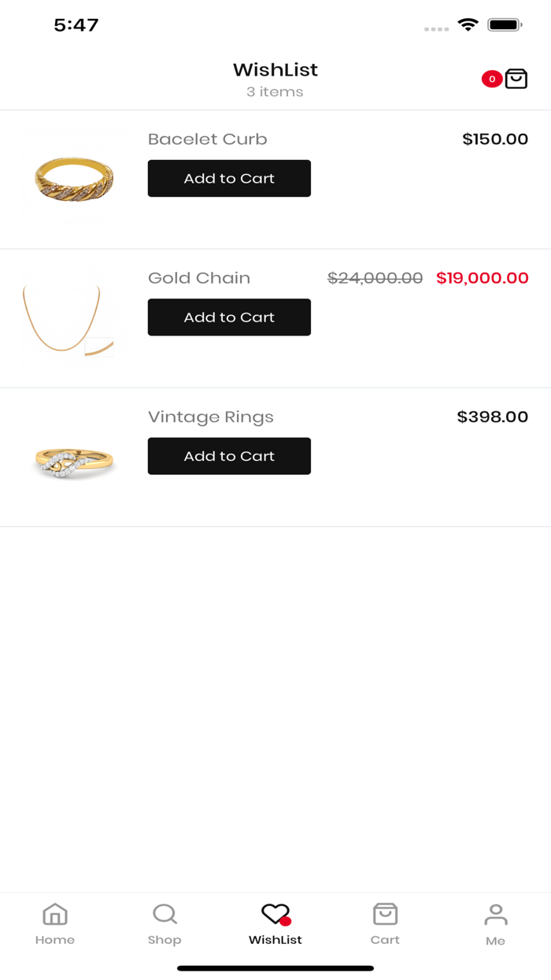The image size is (551, 980).
Task: Add Gold Chain to cart
Action: pyautogui.click(x=229, y=317)
